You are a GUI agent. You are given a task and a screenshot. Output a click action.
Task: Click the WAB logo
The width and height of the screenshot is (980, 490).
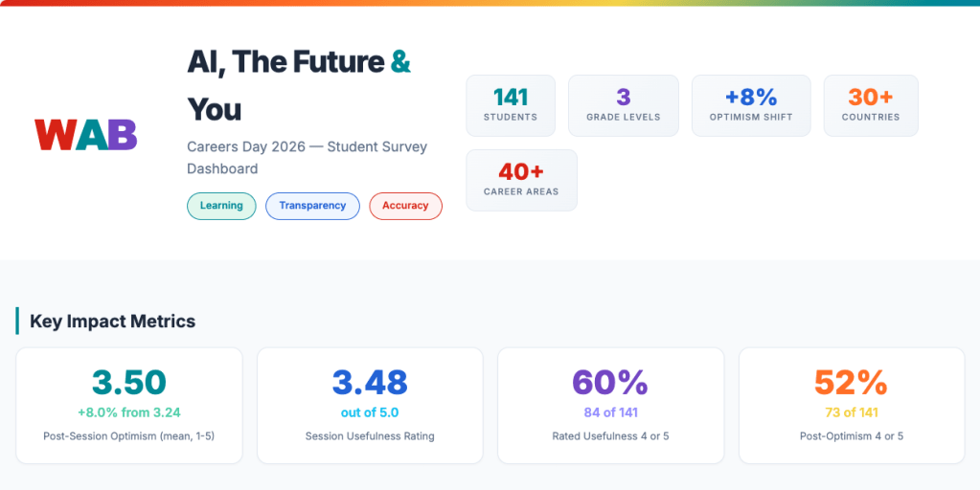tap(85, 134)
